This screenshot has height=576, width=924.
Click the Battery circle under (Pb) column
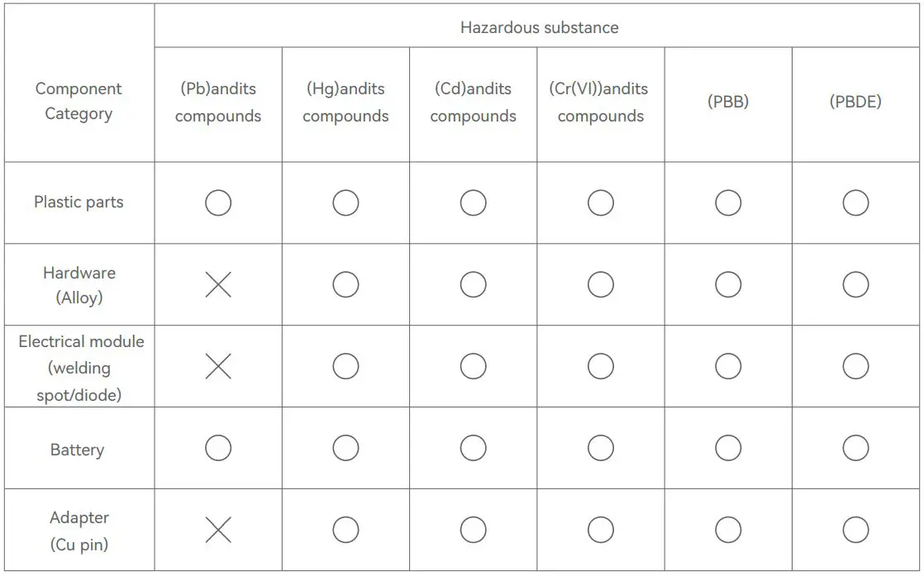(218, 448)
